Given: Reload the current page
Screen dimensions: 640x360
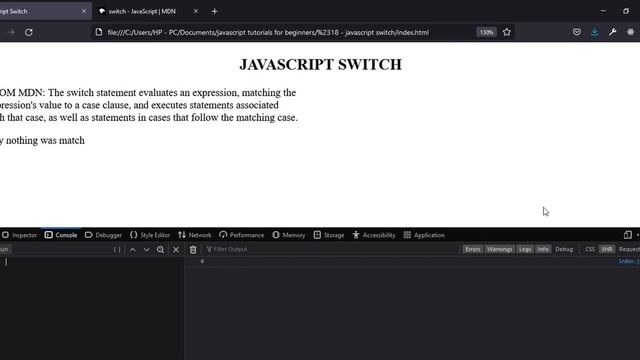Looking at the screenshot, I should pyautogui.click(x=29, y=32).
